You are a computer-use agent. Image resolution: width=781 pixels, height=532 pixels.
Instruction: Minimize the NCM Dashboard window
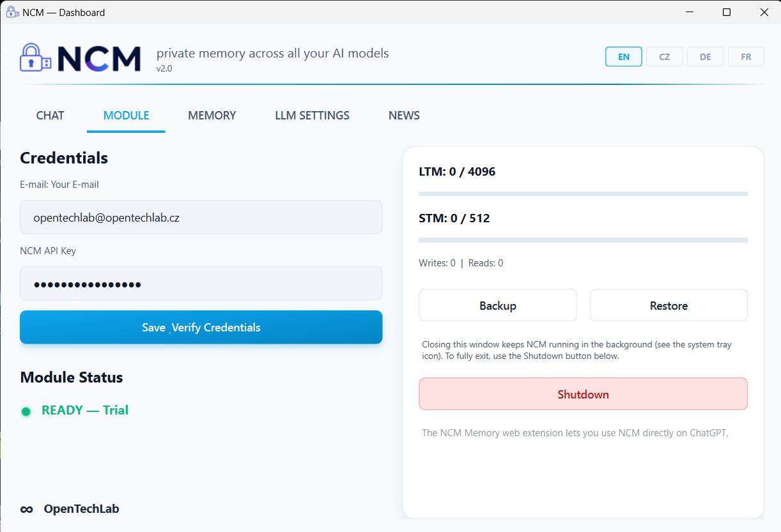[690, 12]
